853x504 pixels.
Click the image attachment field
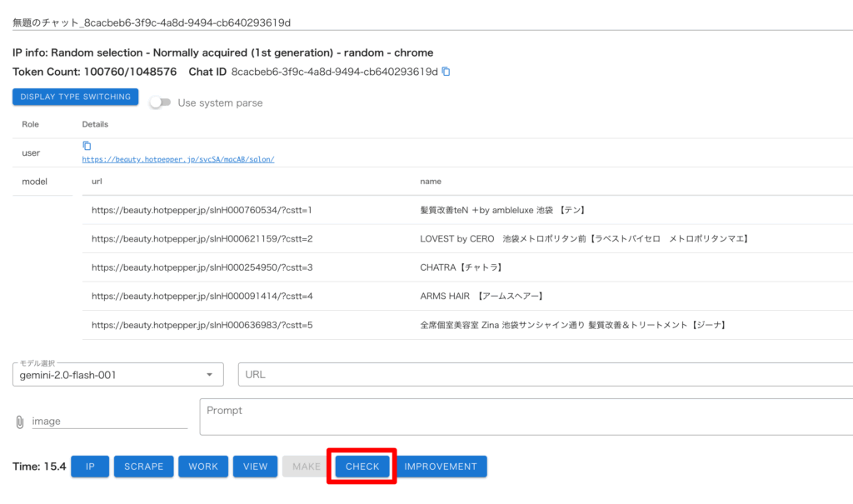[108, 422]
